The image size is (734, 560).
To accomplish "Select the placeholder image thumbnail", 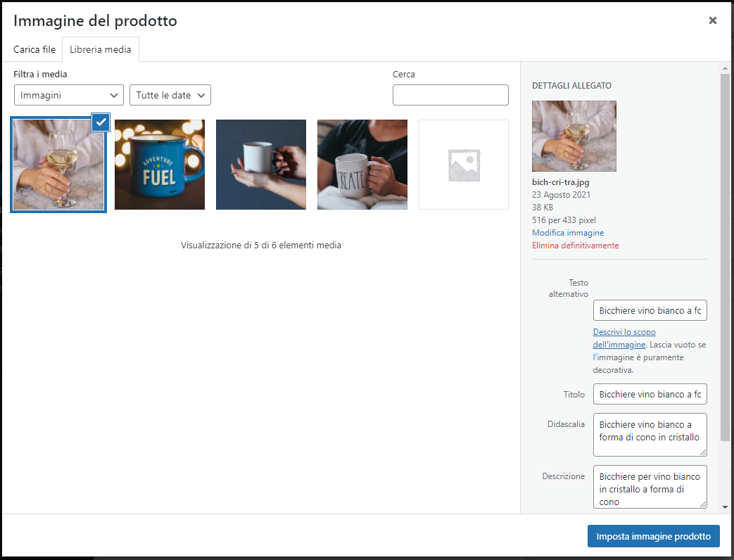I will [464, 165].
